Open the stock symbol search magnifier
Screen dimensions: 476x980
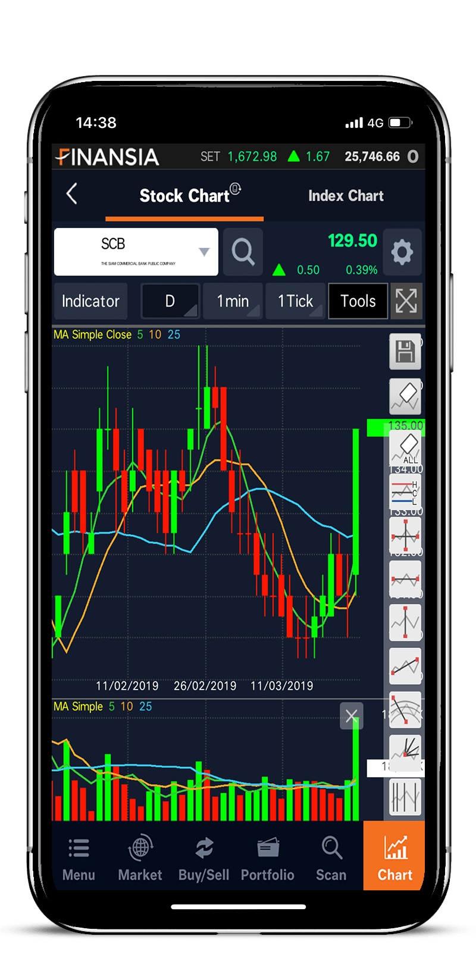(243, 252)
